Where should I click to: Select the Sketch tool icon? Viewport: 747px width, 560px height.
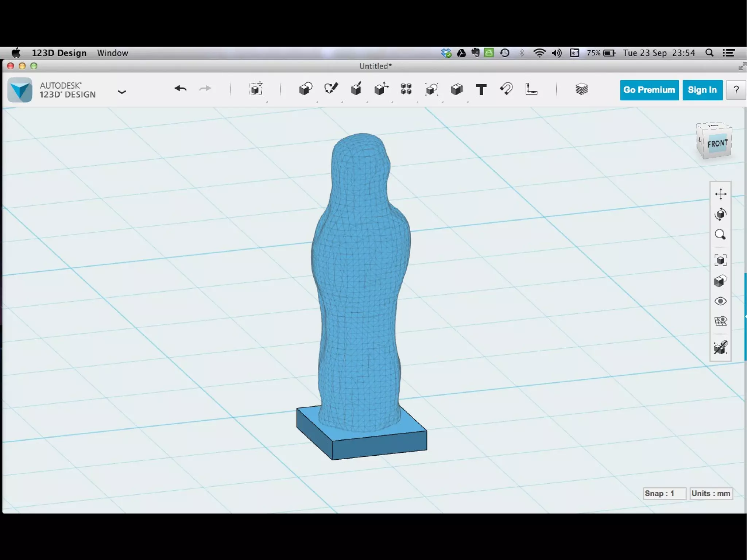331,89
